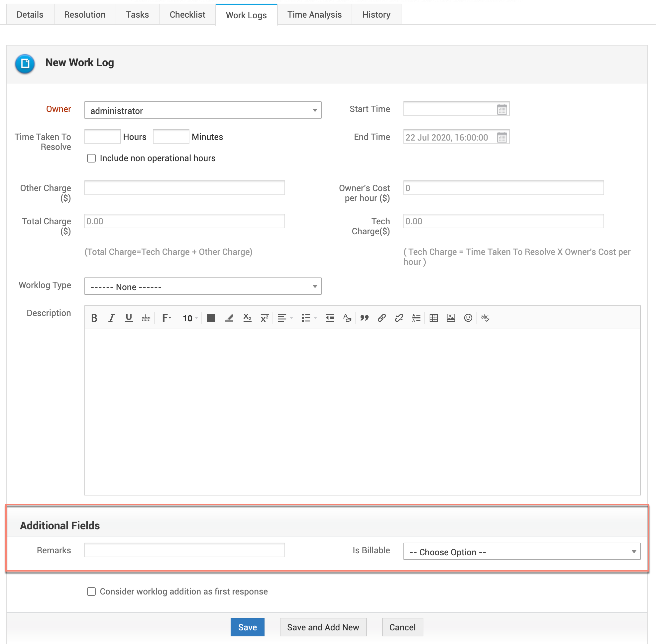Click the Remarks input field
The width and height of the screenshot is (656, 644).
pyautogui.click(x=184, y=550)
